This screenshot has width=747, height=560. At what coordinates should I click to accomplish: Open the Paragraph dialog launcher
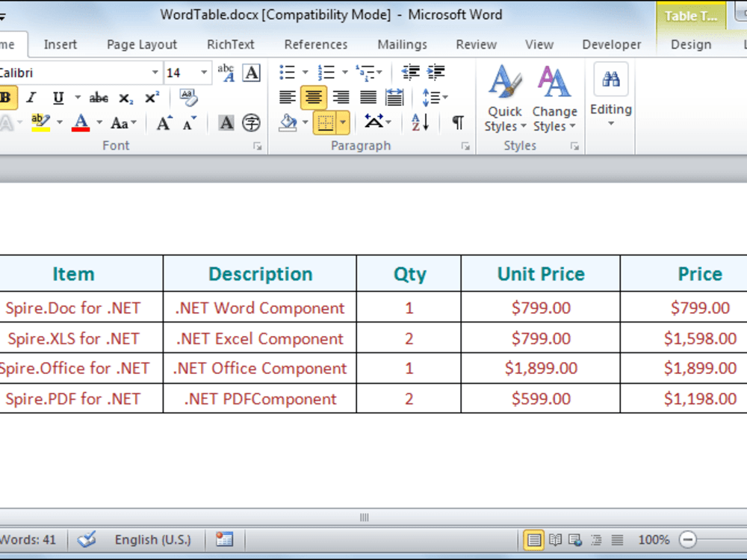pyautogui.click(x=465, y=146)
